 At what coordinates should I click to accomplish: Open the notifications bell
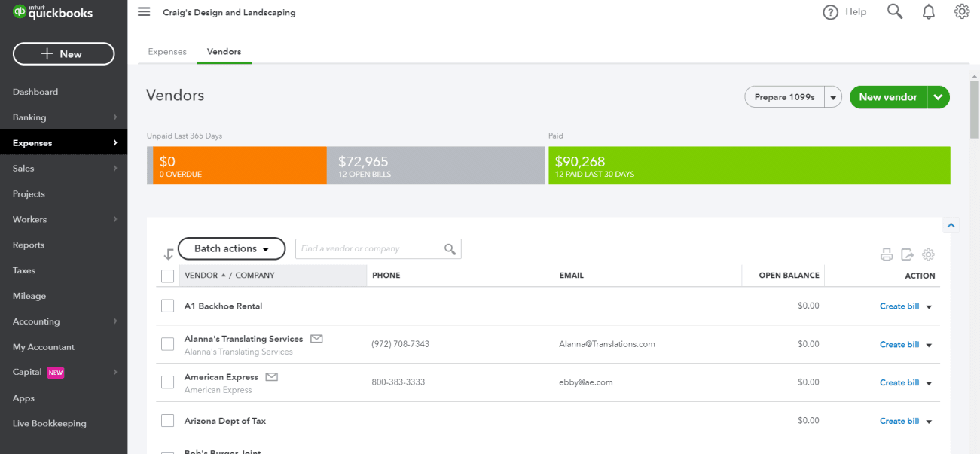[x=929, y=12]
